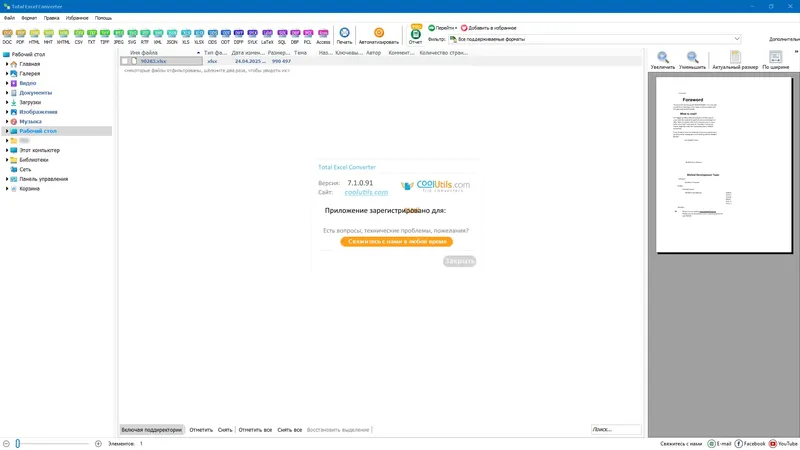Open the Фильтр formats dropdown

tap(594, 39)
